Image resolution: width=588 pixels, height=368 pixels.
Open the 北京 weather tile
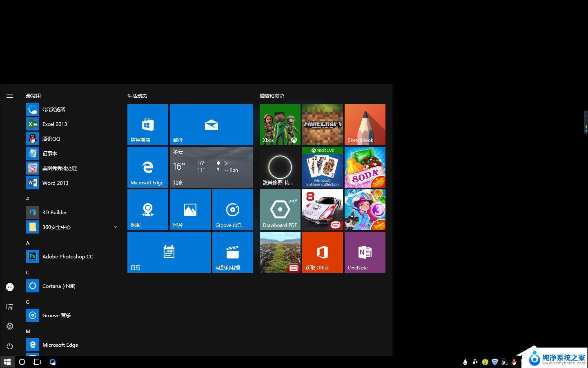[x=212, y=167]
